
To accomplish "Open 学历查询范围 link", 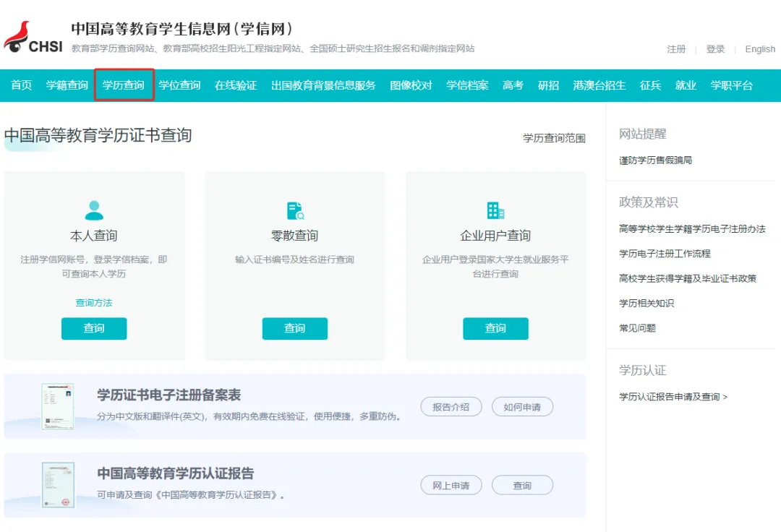I will (554, 138).
